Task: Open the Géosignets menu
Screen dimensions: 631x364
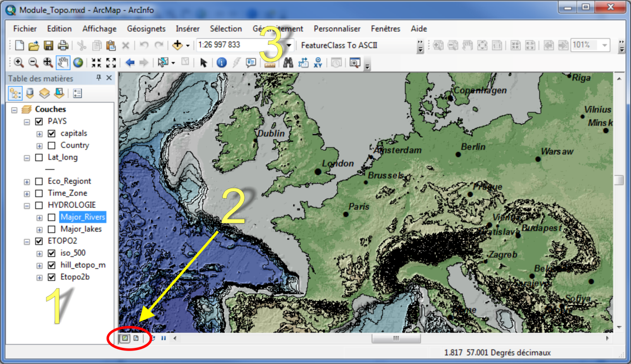Action: 146,29
